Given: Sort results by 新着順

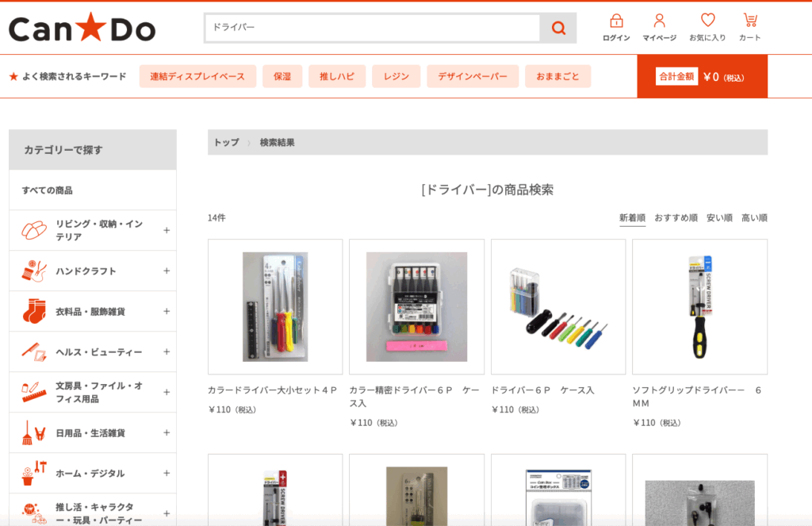Looking at the screenshot, I should (632, 217).
